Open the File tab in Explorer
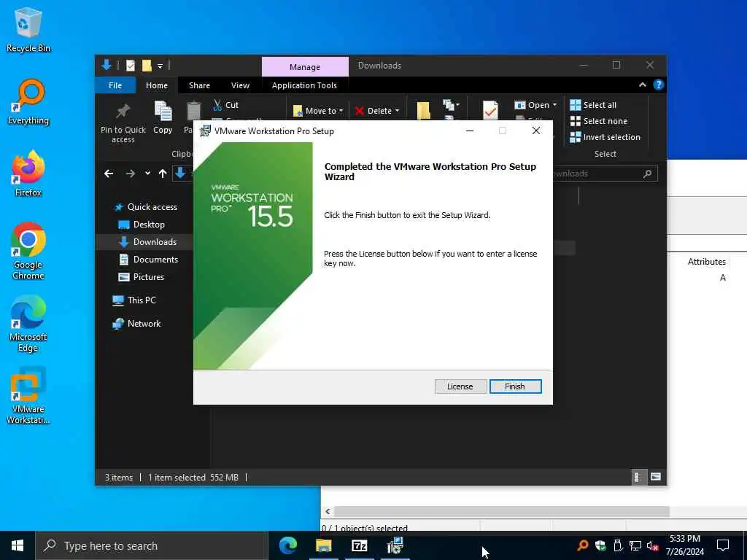This screenshot has width=747, height=560. coord(115,85)
